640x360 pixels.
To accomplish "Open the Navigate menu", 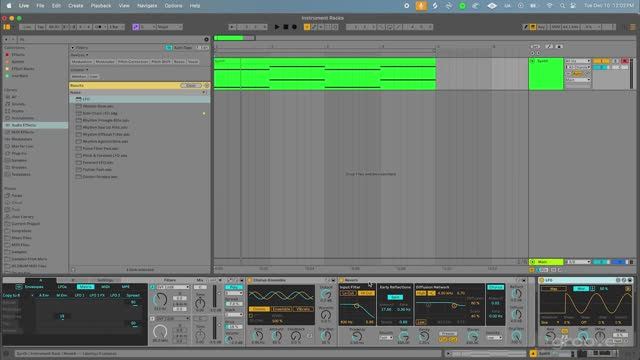I will point(147,6).
